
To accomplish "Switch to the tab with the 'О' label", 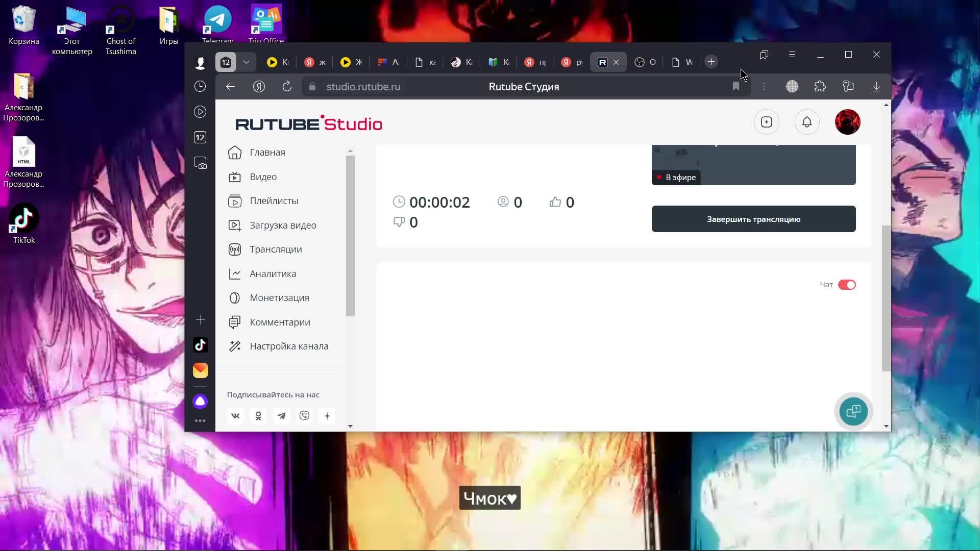I will tap(645, 62).
